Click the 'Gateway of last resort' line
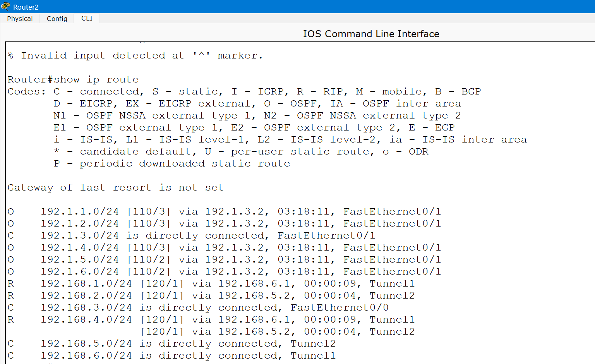 [115, 188]
